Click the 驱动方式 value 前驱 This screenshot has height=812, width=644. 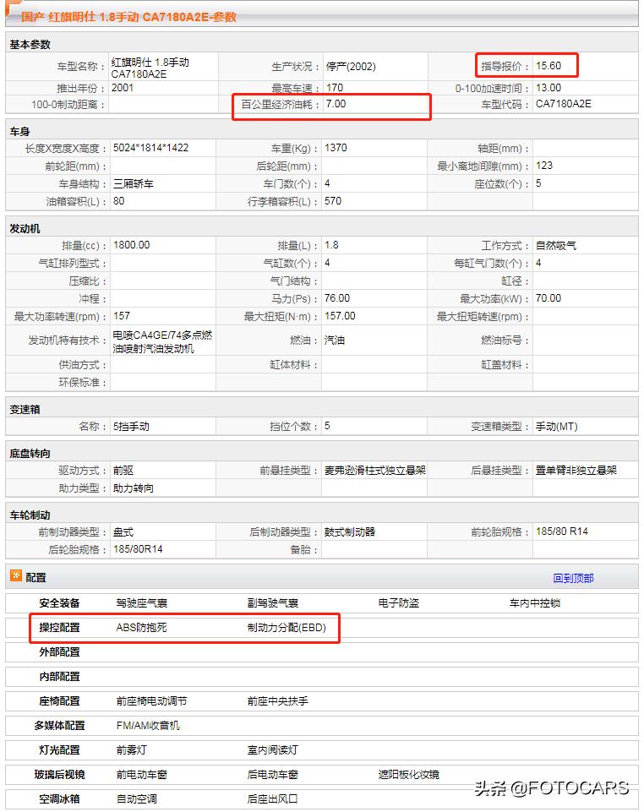pos(123,470)
